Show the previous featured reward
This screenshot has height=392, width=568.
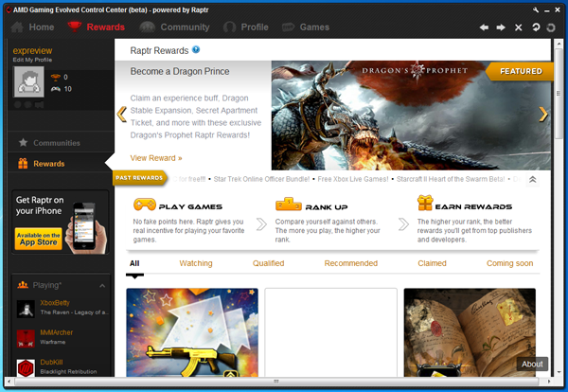click(x=122, y=114)
